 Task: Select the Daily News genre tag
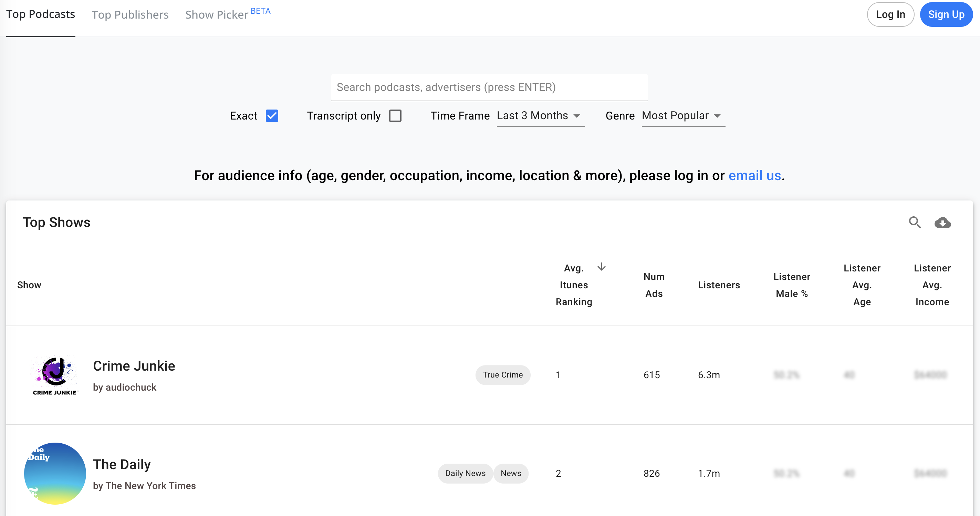[465, 473]
